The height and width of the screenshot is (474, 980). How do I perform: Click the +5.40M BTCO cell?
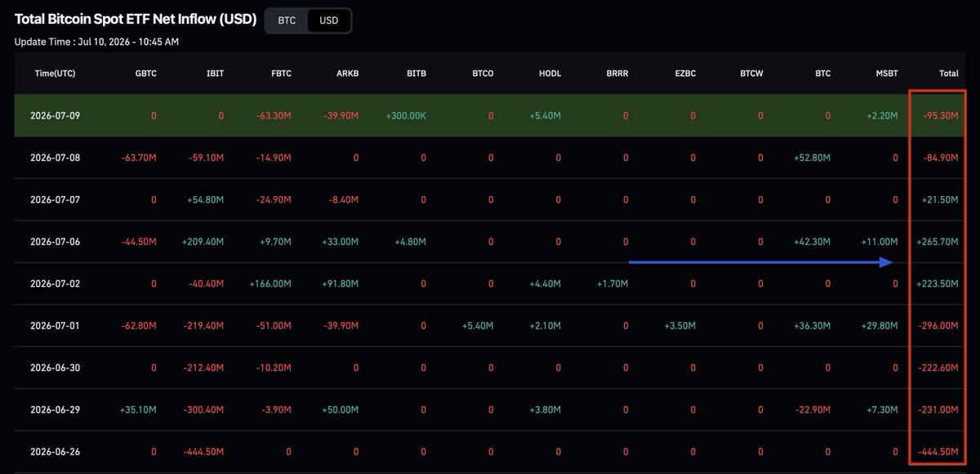point(478,326)
